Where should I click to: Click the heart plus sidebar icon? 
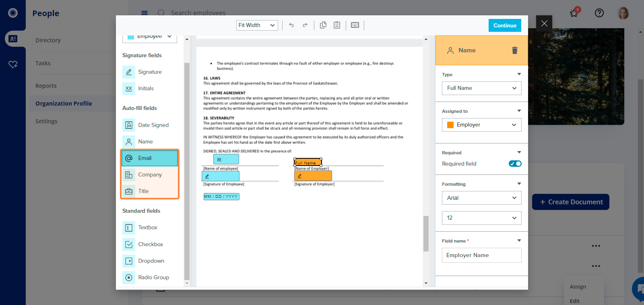[x=13, y=64]
